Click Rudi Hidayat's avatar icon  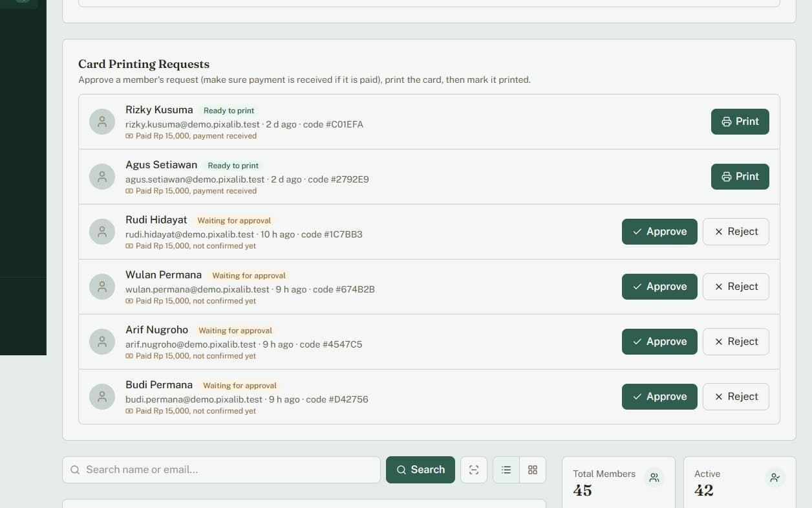(x=102, y=232)
